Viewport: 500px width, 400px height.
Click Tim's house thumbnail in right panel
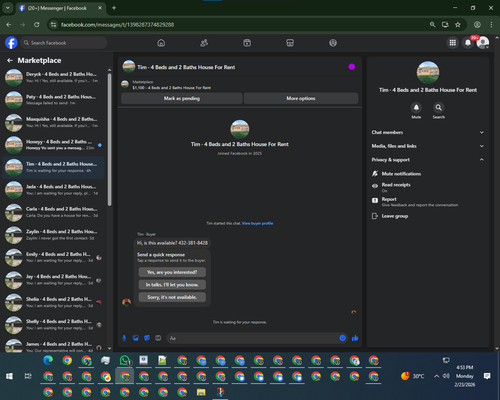(x=428, y=72)
